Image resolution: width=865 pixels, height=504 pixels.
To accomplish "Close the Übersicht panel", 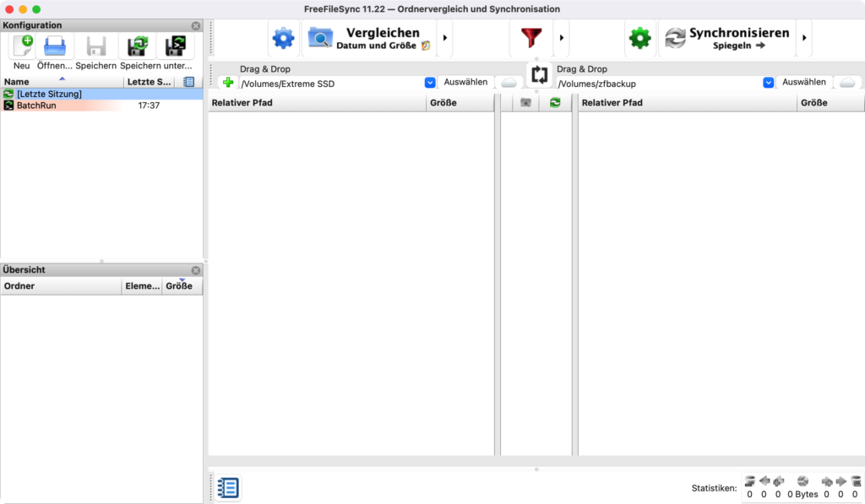I will point(196,270).
